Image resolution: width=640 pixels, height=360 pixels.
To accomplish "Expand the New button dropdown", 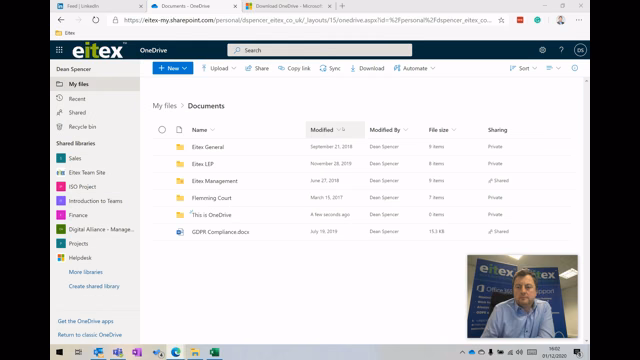I will point(184,68).
